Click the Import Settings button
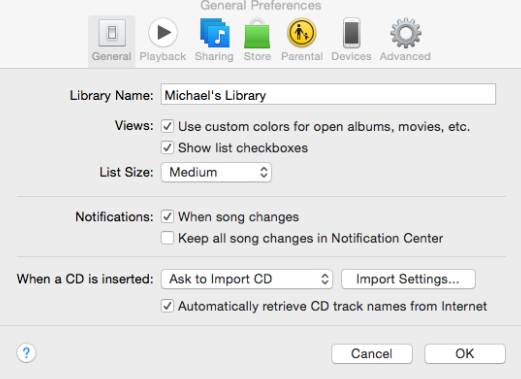Viewport: 521px width, 379px height. click(x=408, y=279)
